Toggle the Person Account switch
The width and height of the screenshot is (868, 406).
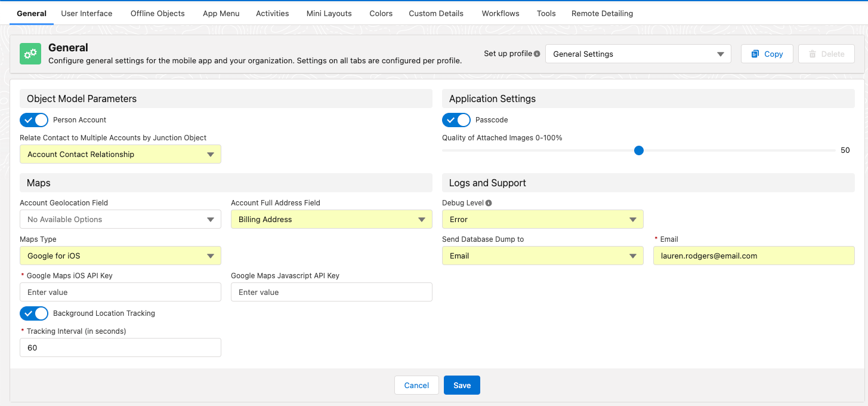pyautogui.click(x=34, y=120)
